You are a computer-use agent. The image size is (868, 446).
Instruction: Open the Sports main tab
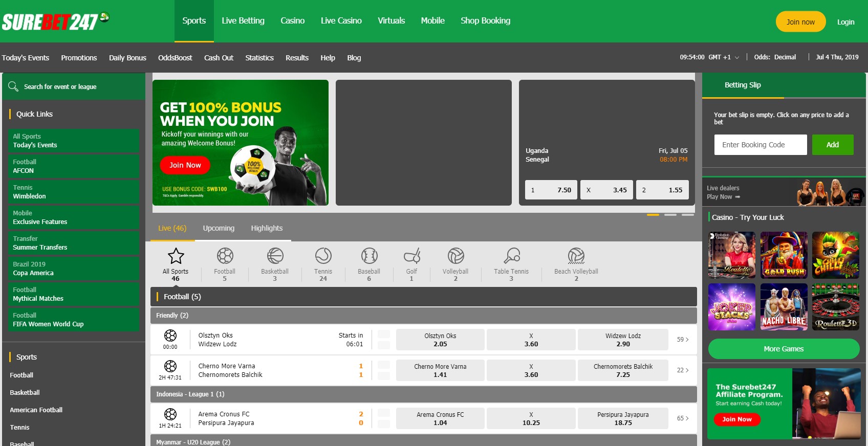coord(194,21)
